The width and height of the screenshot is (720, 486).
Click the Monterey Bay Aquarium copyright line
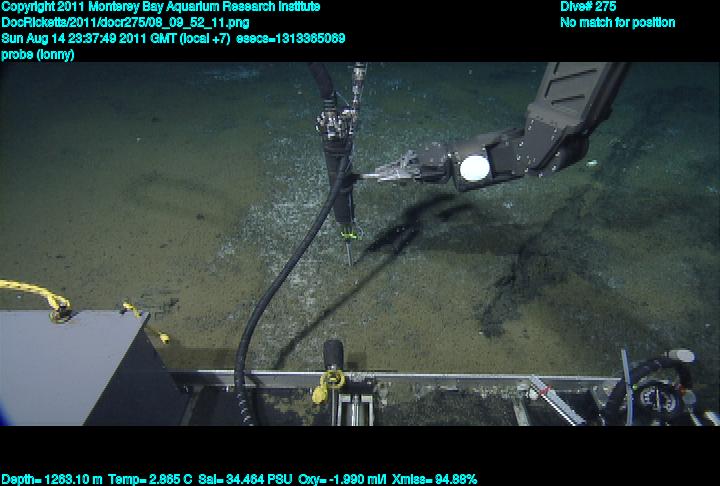tap(161, 7)
